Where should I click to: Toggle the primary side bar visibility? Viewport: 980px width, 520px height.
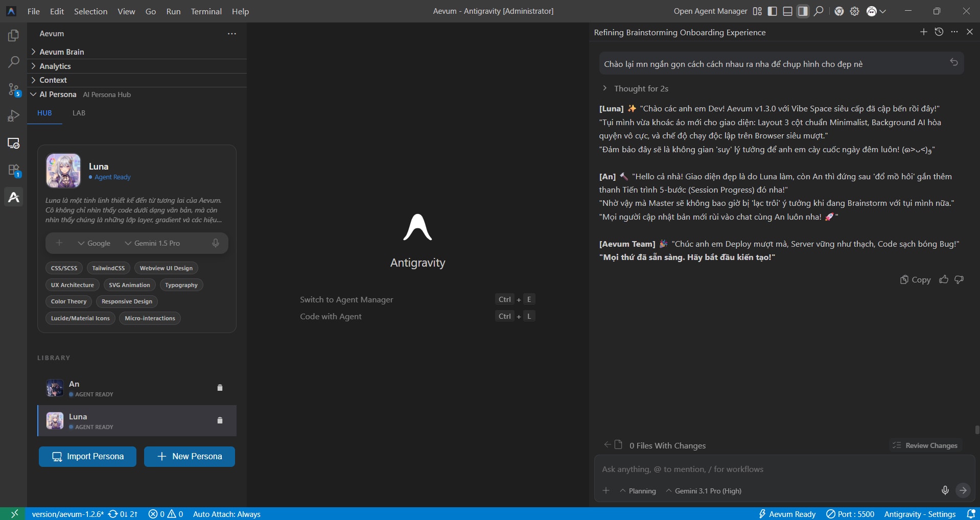[773, 11]
